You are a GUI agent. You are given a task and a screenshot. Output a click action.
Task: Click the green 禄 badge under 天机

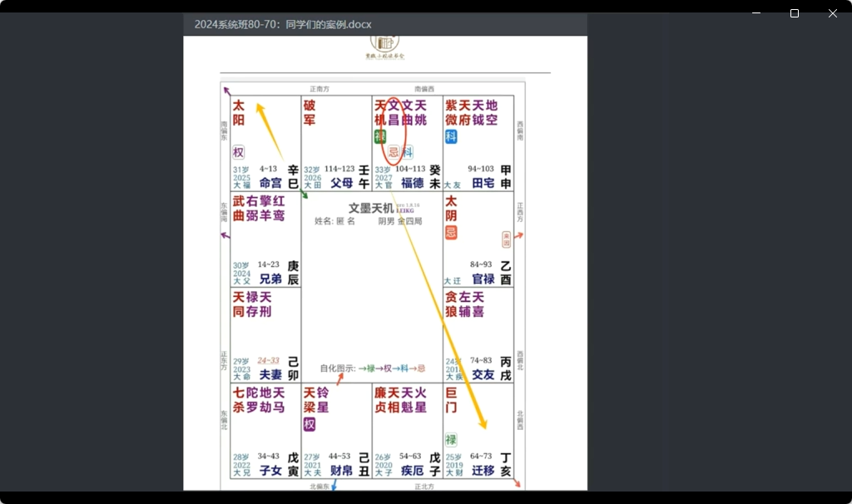379,136
